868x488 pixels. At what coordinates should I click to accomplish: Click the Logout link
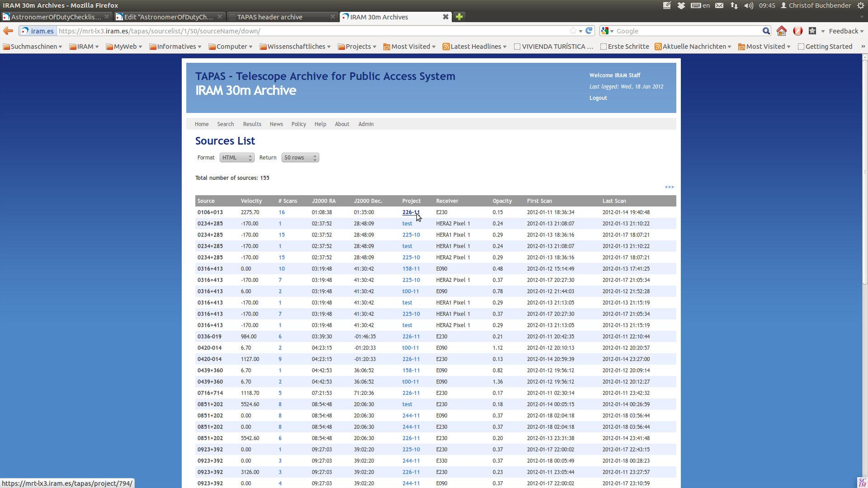pos(598,98)
